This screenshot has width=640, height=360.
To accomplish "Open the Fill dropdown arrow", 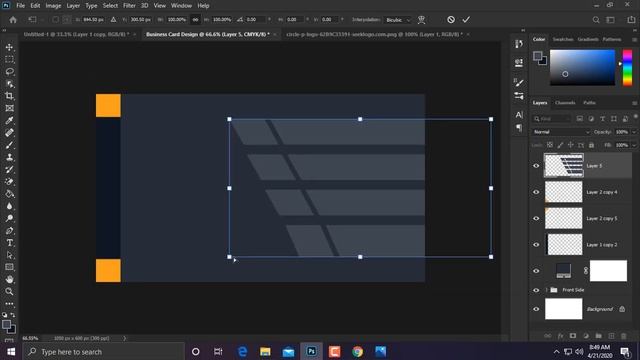I will [634, 145].
